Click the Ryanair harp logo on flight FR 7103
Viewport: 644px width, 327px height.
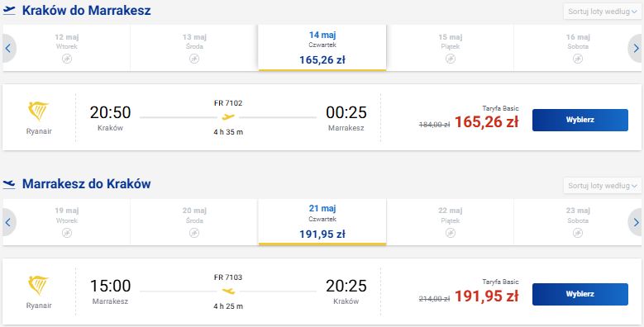tap(39, 286)
